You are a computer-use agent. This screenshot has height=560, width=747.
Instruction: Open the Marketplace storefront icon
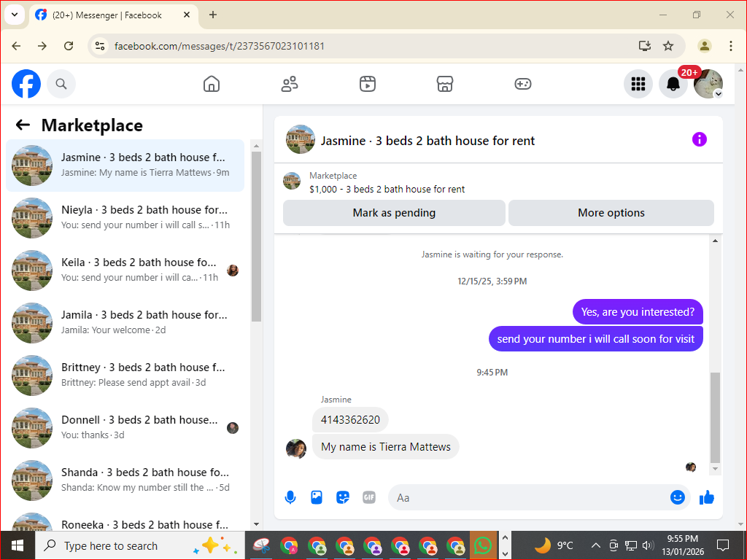coord(445,84)
